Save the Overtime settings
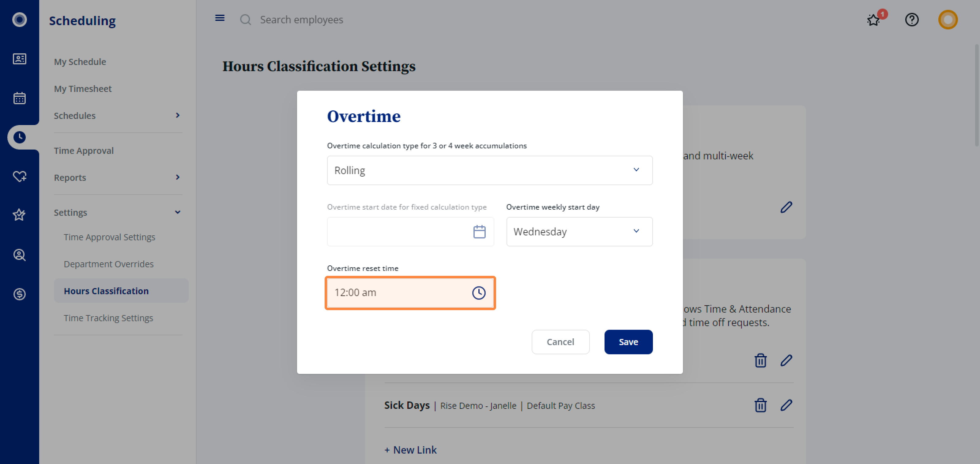Viewport: 980px width, 464px height. click(x=628, y=342)
